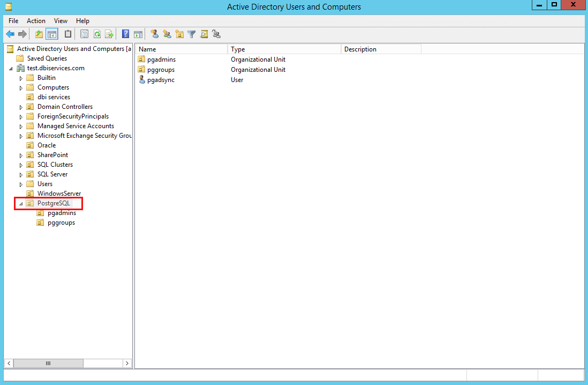
Task: Select the PostgreSQL OU in tree
Action: pos(54,203)
